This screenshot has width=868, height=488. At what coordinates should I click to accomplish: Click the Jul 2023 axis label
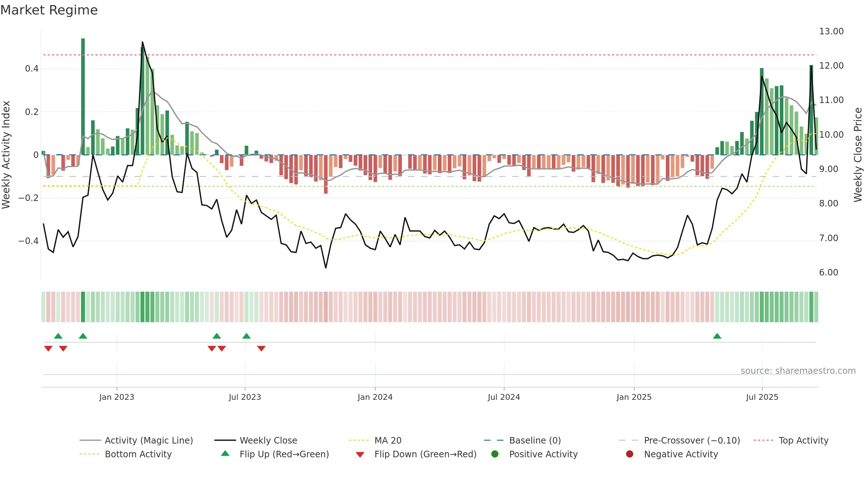click(x=245, y=397)
